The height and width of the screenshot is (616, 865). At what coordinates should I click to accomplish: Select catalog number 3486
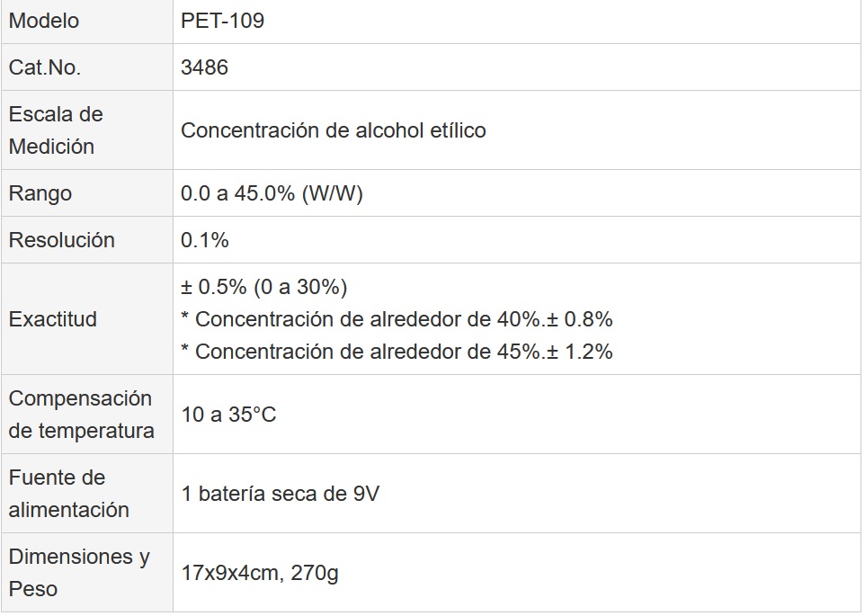click(204, 67)
